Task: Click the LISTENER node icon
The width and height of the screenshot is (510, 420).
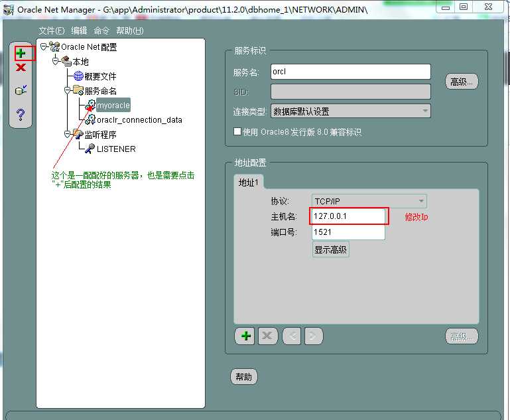Action: pyautogui.click(x=90, y=149)
